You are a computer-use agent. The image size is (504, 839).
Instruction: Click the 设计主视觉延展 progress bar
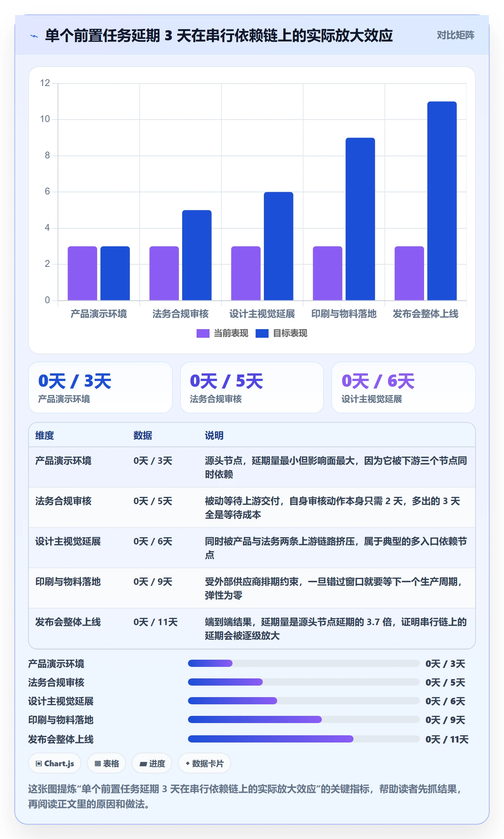pos(303,701)
